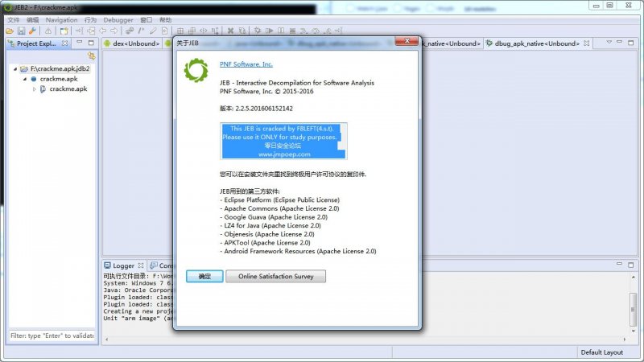The image size is (644, 362).
Task: Switch to the Console tab beside Logger
Action: pos(163,265)
